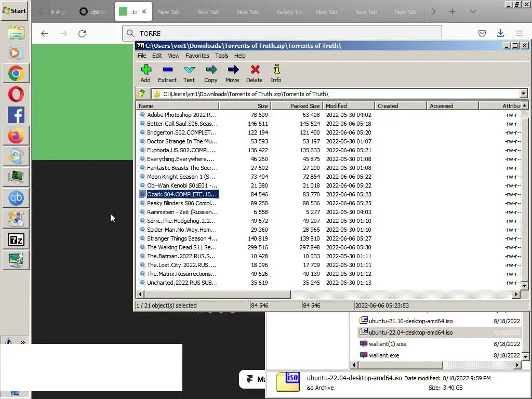The width and height of the screenshot is (532, 399).
Task: Open the file explorer sidebar icon
Action: [x=16, y=32]
